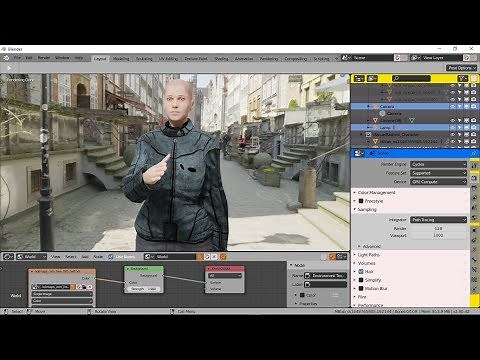Click the Render samples field showing 128

[x=438, y=228]
